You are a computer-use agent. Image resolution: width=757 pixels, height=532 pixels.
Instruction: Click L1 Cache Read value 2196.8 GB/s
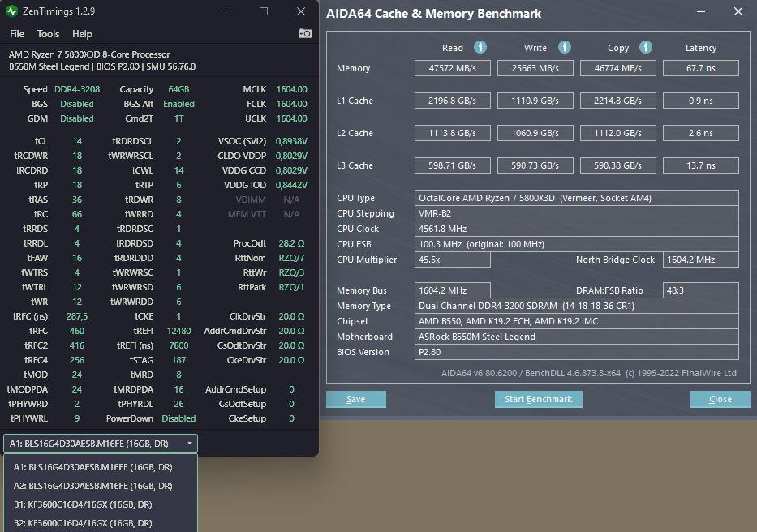click(x=453, y=101)
